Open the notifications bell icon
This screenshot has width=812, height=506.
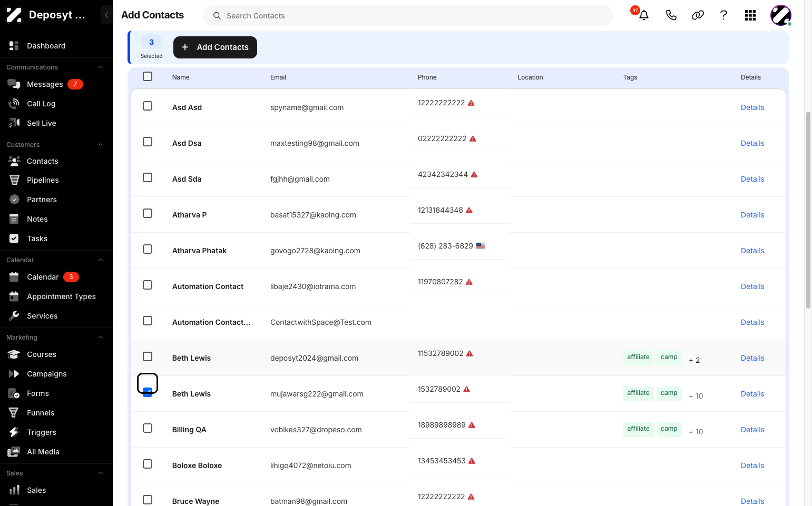[x=643, y=15]
